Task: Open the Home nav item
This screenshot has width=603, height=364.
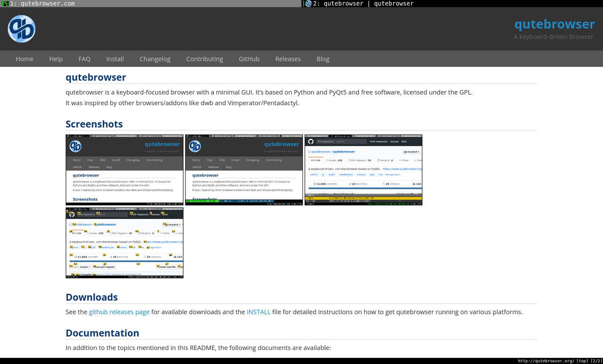Action: click(24, 59)
